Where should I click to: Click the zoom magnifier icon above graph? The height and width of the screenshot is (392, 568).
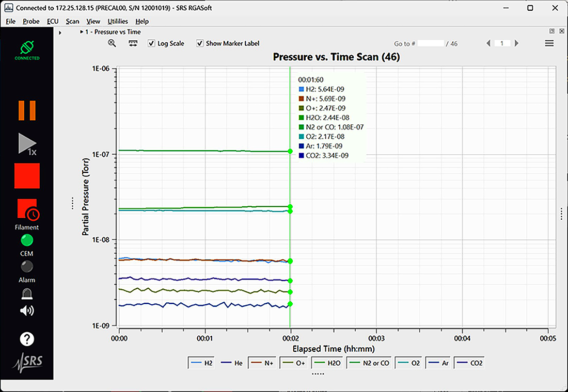112,43
